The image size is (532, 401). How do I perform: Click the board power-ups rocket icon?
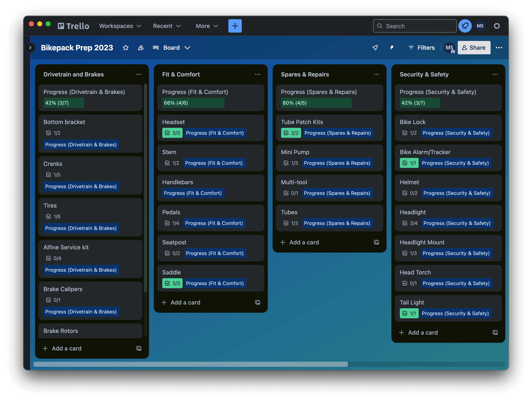[x=375, y=48]
